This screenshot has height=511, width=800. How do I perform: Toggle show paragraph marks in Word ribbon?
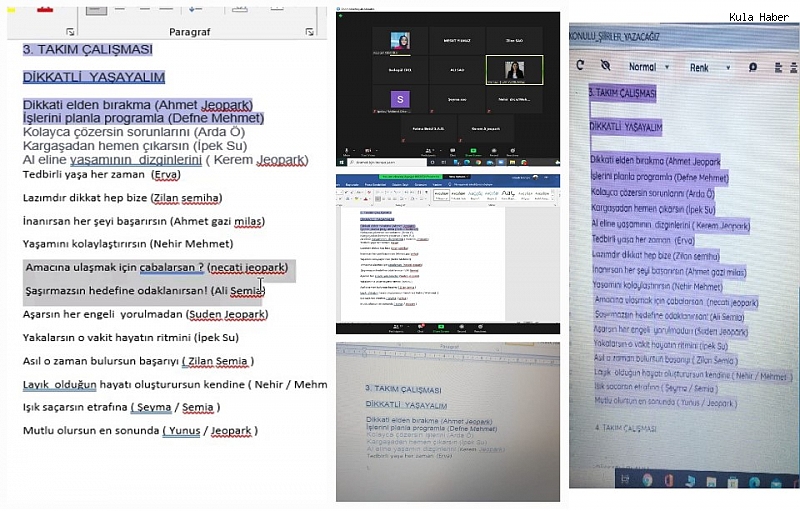(426, 192)
